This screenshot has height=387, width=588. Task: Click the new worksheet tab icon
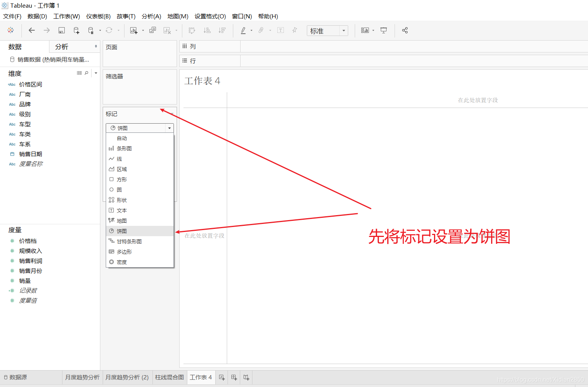click(222, 377)
